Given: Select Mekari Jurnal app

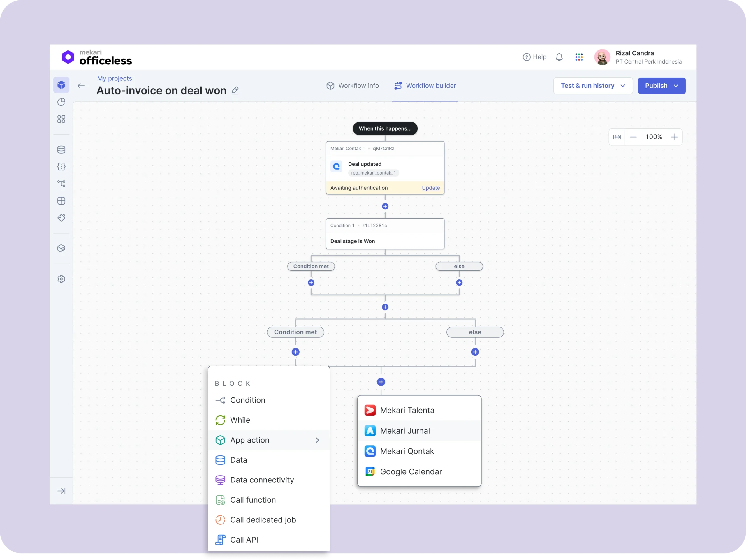Looking at the screenshot, I should pos(419,431).
